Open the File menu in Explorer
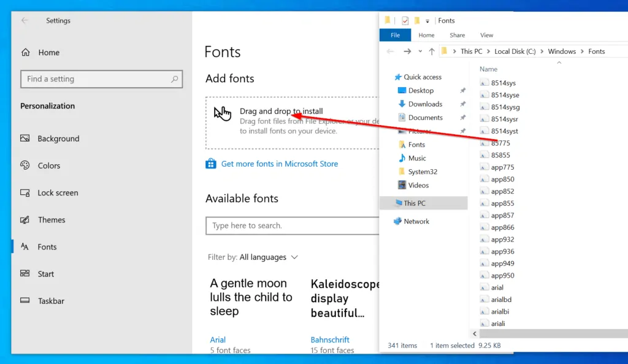This screenshot has width=628, height=364. click(x=394, y=35)
